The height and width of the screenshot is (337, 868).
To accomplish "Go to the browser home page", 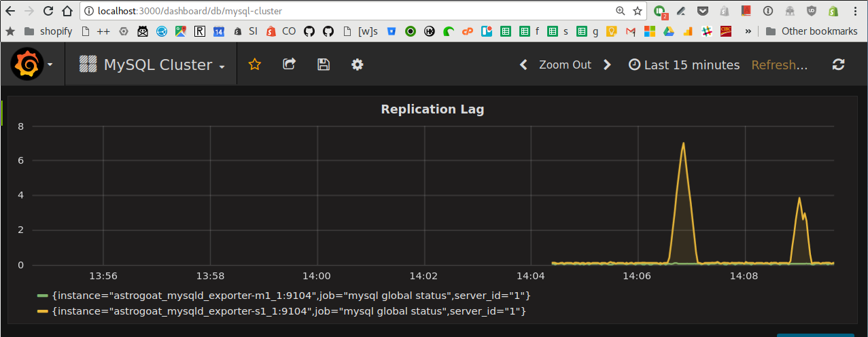I will tap(67, 11).
